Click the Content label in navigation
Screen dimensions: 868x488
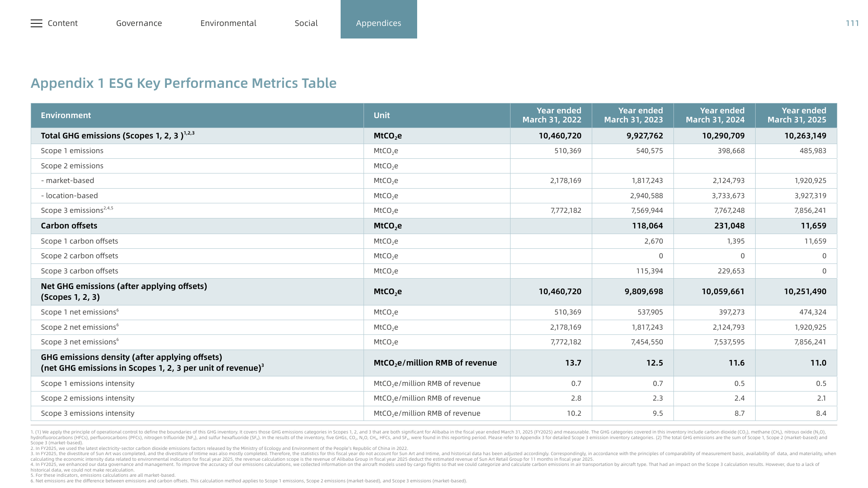click(x=63, y=23)
